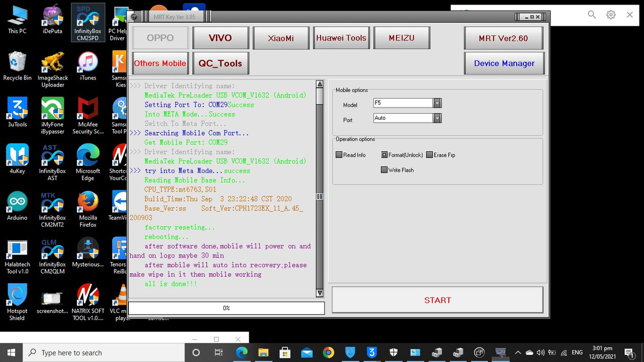
Task: Select InfinityBox CM2SPD desktop icon
Action: point(88,23)
